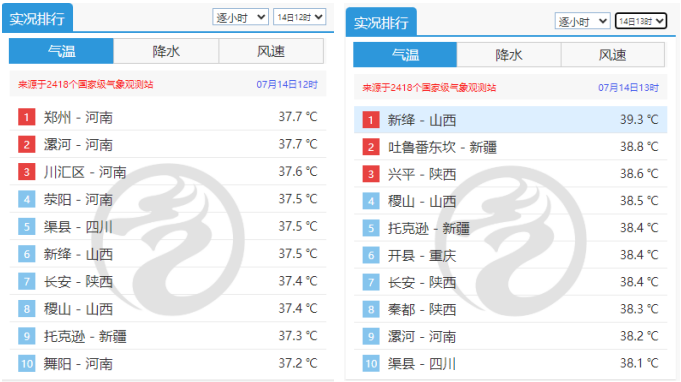Select 风速 tab in right panel

pyautogui.click(x=613, y=55)
